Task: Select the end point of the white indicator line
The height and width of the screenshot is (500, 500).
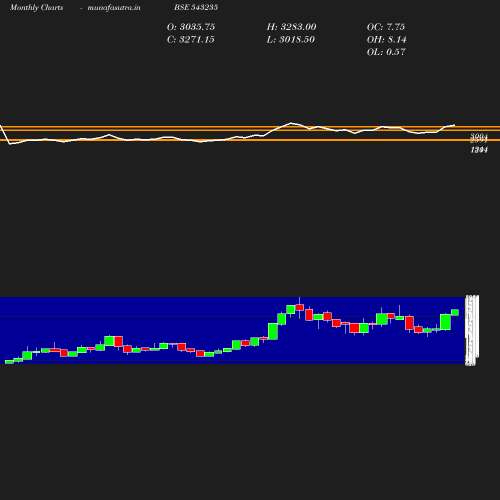Action: click(454, 125)
